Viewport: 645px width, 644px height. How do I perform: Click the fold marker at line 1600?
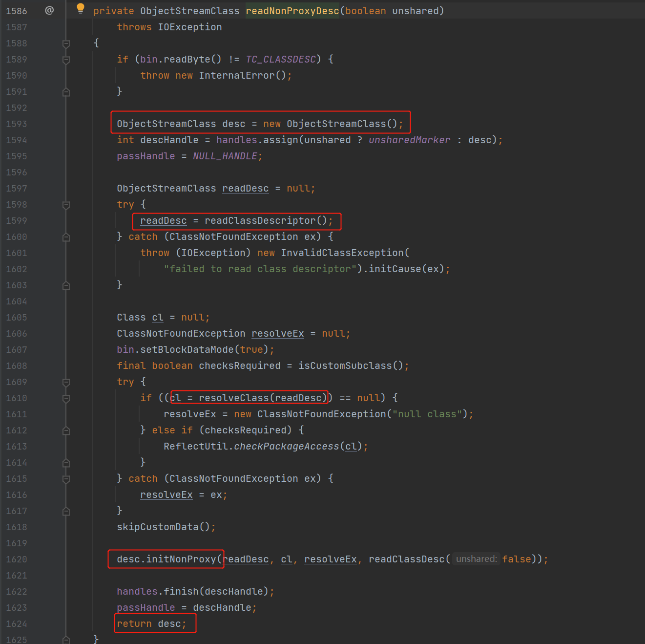click(66, 237)
